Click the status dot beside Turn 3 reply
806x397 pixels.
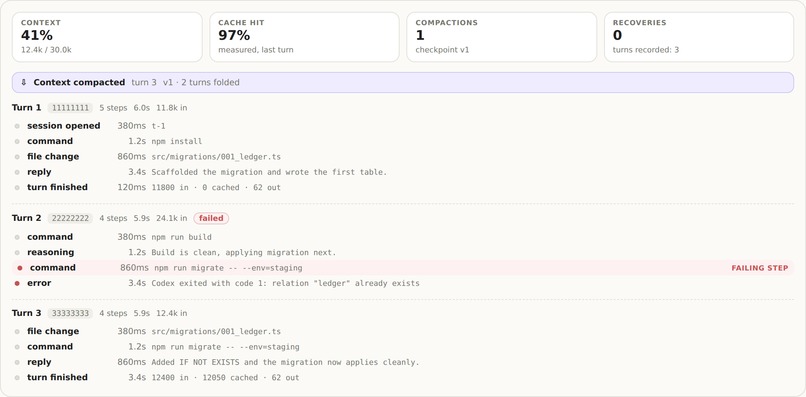pos(17,362)
